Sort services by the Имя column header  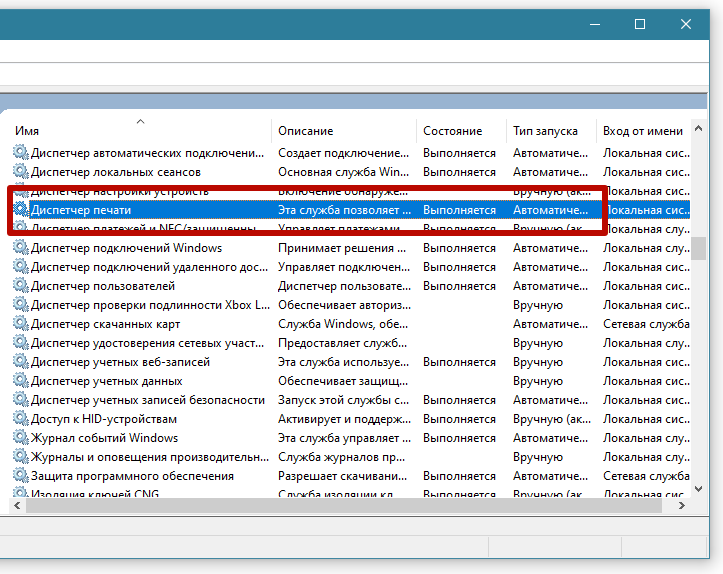[140, 131]
